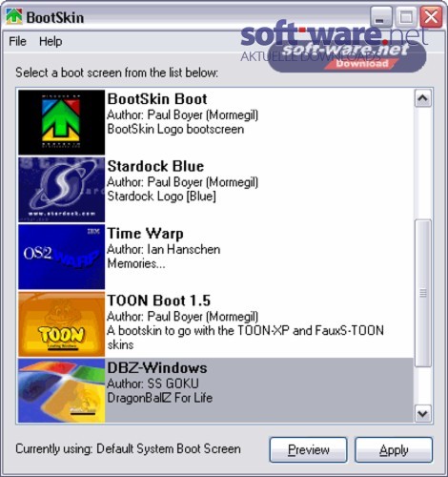Image resolution: width=448 pixels, height=477 pixels.
Task: Pick the TOON Boot 1.5 thumbnail
Action: click(x=61, y=323)
